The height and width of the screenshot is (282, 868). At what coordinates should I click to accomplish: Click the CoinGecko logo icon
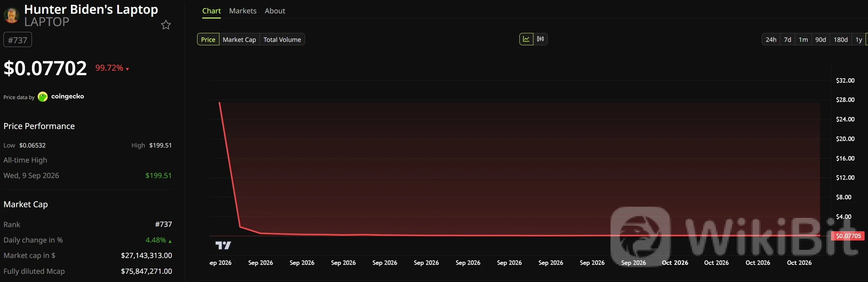43,97
